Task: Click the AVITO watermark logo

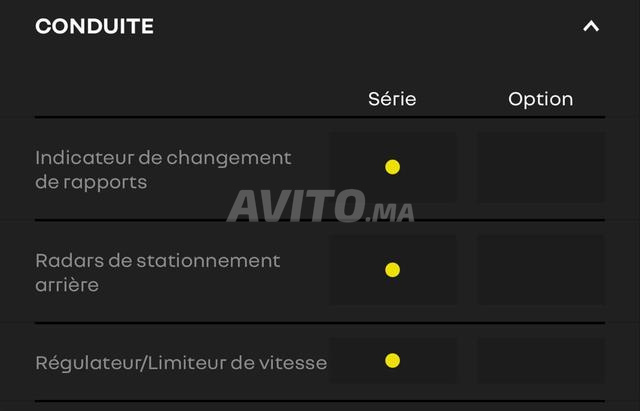Action: [296, 205]
